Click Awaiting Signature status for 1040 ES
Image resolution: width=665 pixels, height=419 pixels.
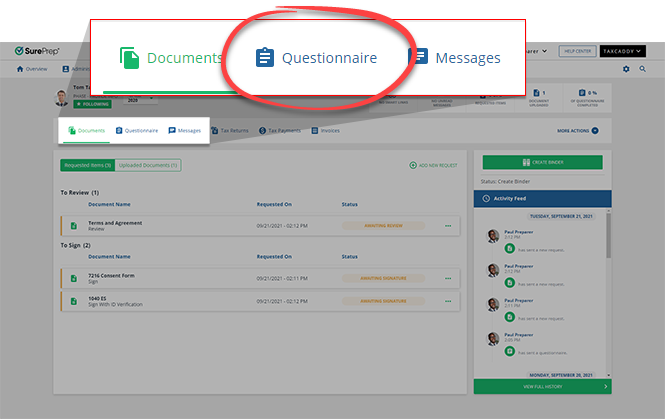pyautogui.click(x=383, y=301)
